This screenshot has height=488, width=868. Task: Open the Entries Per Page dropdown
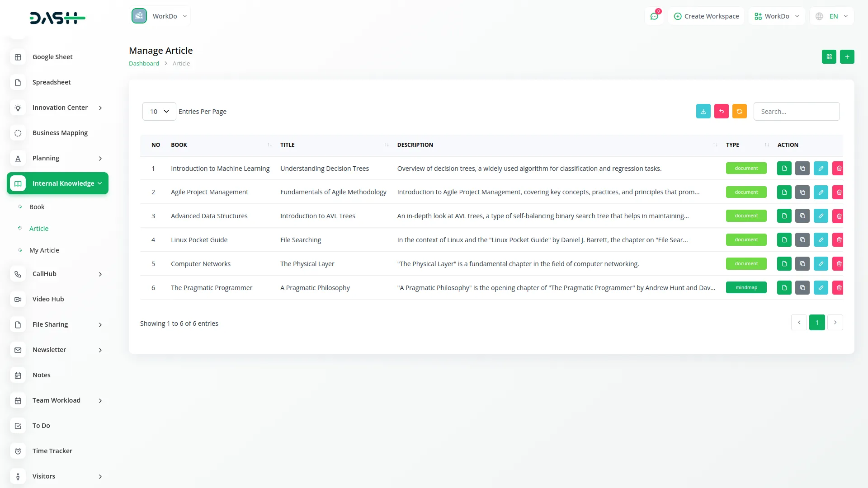(x=159, y=111)
